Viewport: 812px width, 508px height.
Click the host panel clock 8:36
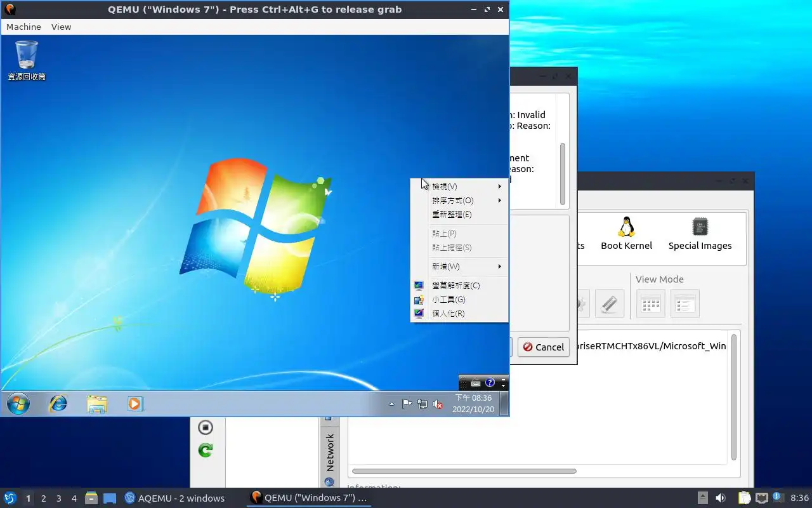click(799, 498)
